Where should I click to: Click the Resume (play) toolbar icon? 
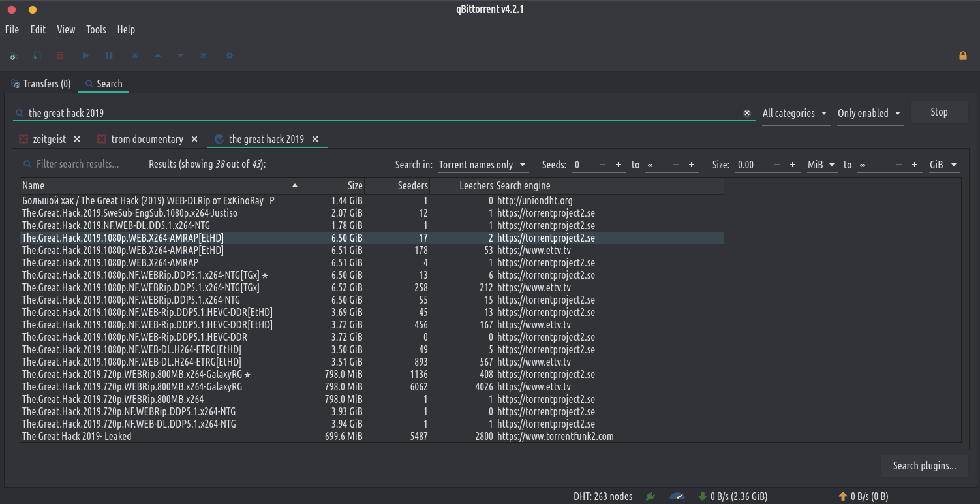[85, 56]
